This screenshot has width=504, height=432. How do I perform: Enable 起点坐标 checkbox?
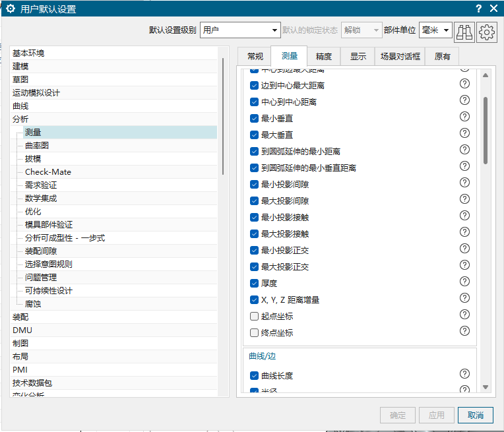[x=254, y=317]
